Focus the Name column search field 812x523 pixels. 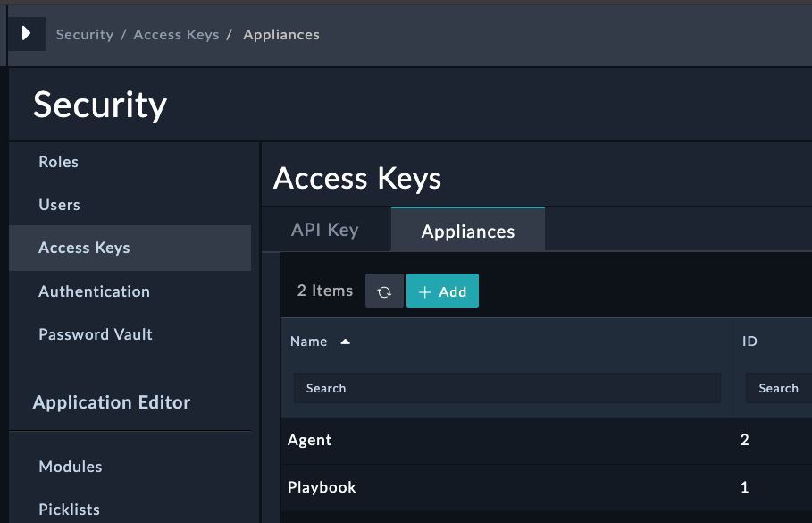[507, 388]
